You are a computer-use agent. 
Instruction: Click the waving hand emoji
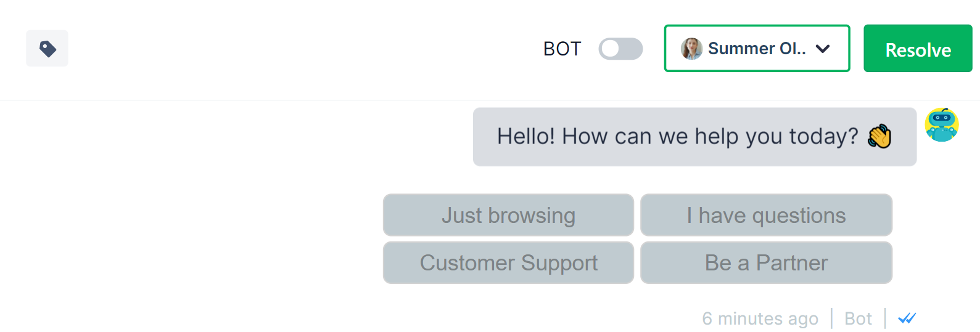pos(879,136)
